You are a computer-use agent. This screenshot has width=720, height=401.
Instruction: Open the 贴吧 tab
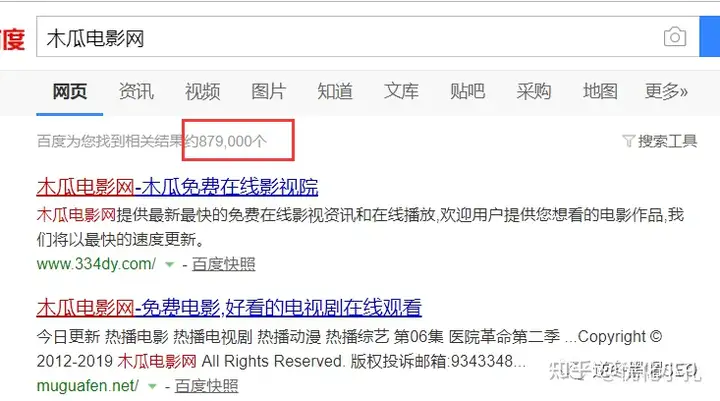(467, 91)
